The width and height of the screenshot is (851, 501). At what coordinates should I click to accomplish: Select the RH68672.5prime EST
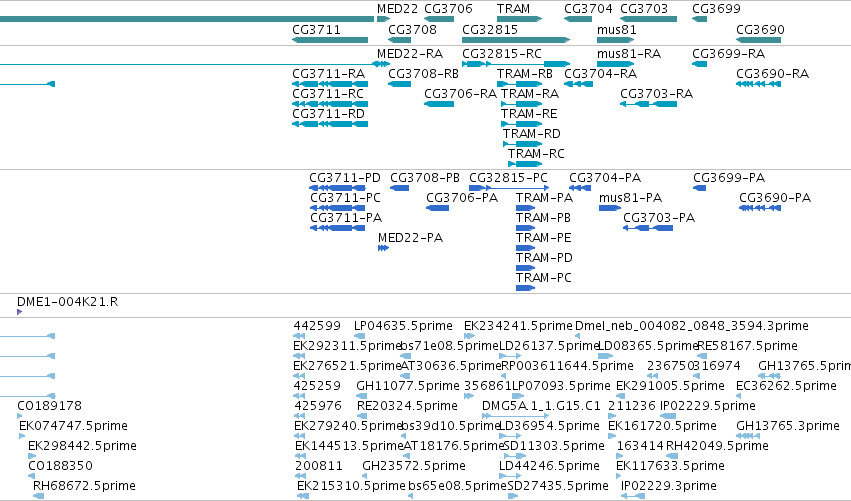click(x=39, y=496)
